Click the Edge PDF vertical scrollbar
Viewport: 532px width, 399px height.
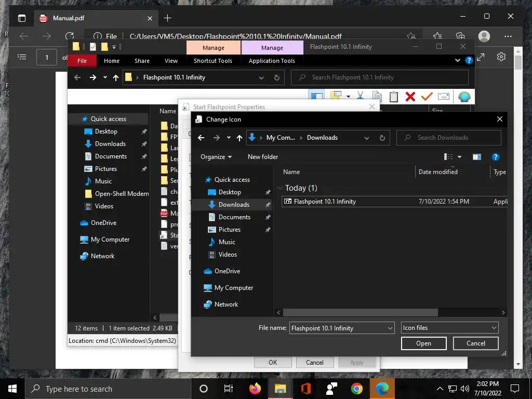pyautogui.click(x=518, y=63)
